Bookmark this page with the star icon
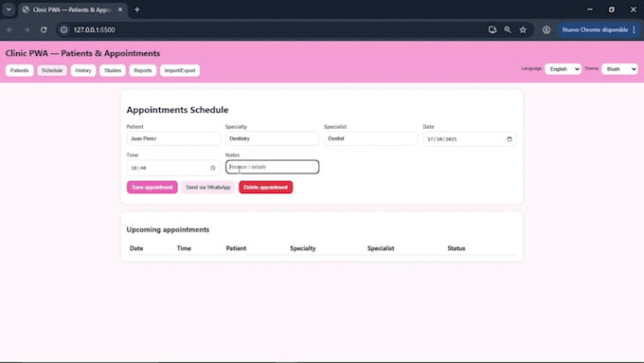The width and height of the screenshot is (644, 363). (523, 29)
